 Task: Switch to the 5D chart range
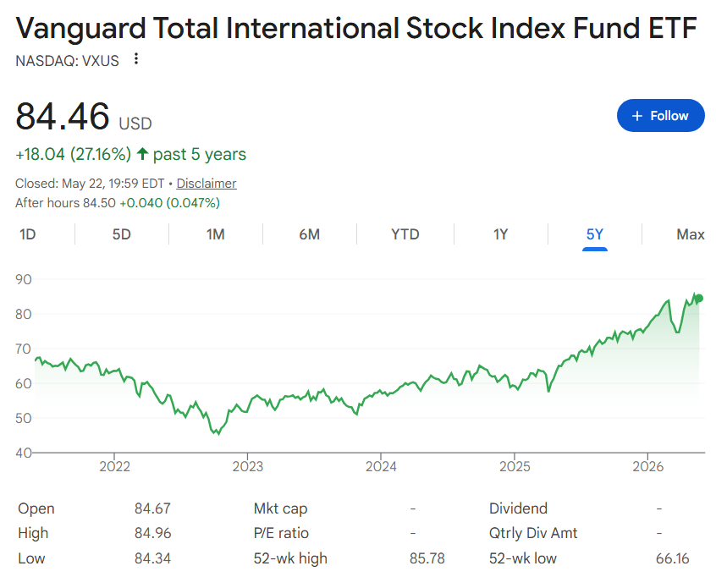click(122, 234)
